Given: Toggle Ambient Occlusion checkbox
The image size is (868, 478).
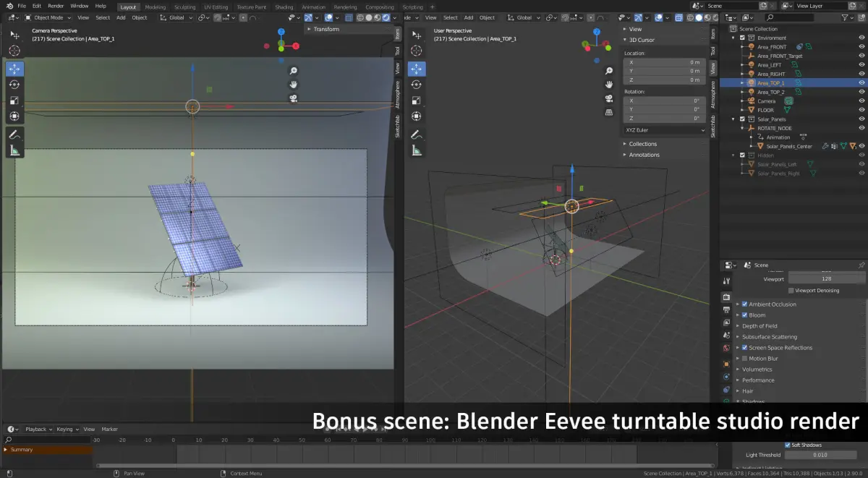Looking at the screenshot, I should pyautogui.click(x=744, y=304).
